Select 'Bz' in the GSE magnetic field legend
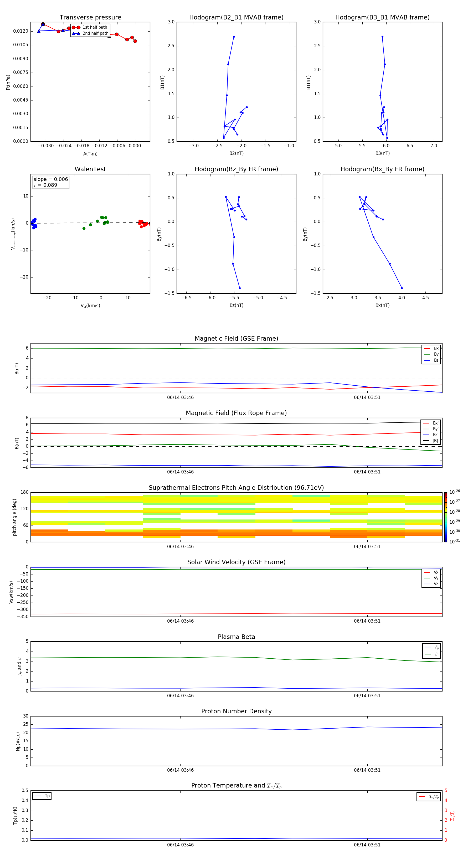Viewport: 473px width, 868px height. 431,360
